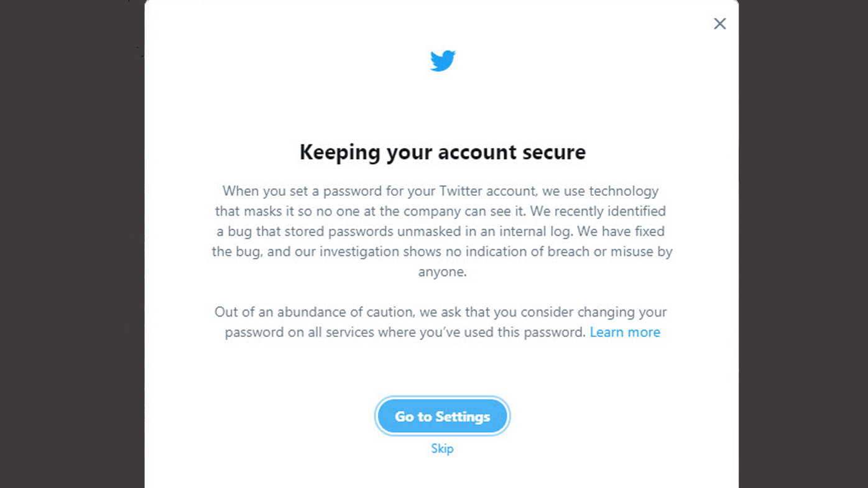The height and width of the screenshot is (488, 868).
Task: Skip the password change prompt
Action: [x=442, y=449]
